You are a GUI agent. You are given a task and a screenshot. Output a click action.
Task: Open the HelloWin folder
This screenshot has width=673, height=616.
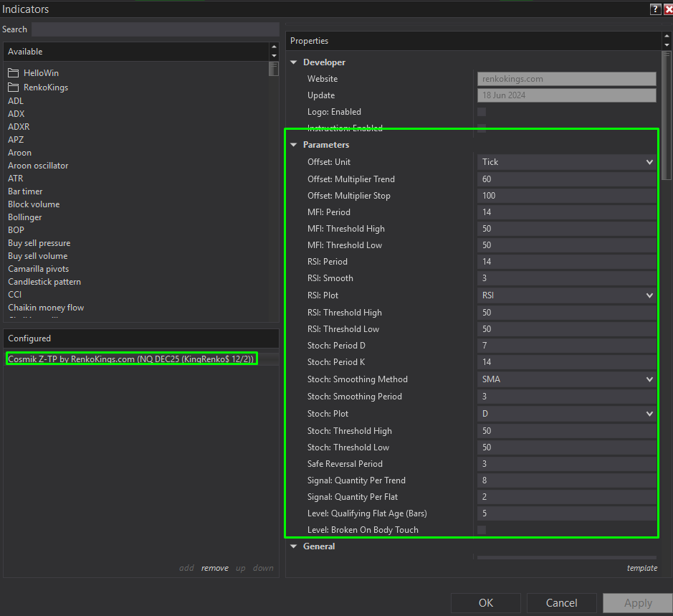coord(39,73)
